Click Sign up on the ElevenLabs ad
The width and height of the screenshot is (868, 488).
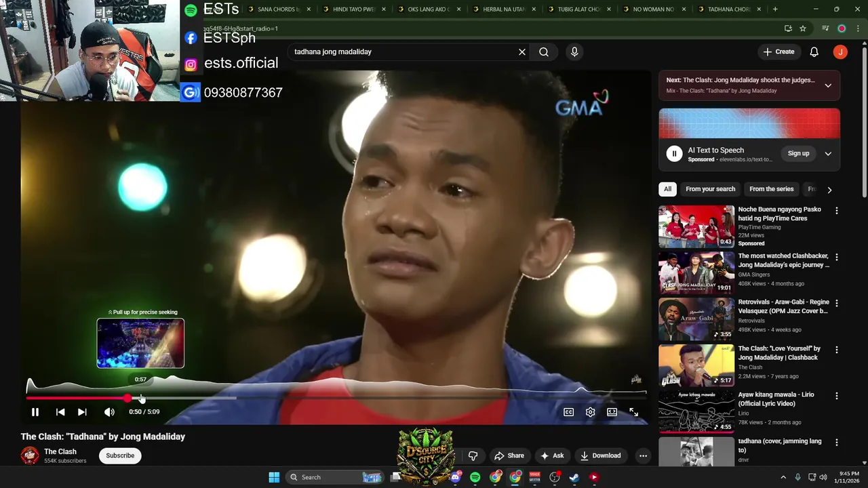798,154
